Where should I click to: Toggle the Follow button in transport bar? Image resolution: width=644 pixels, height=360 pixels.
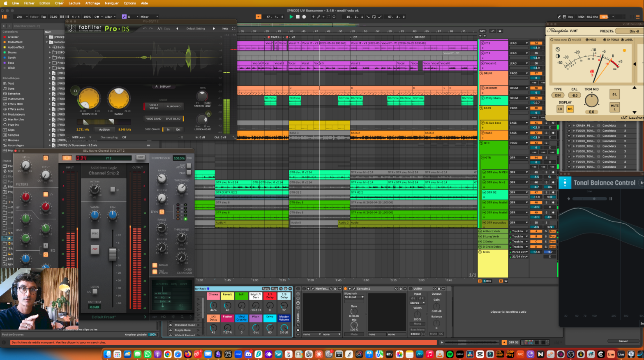[34, 17]
